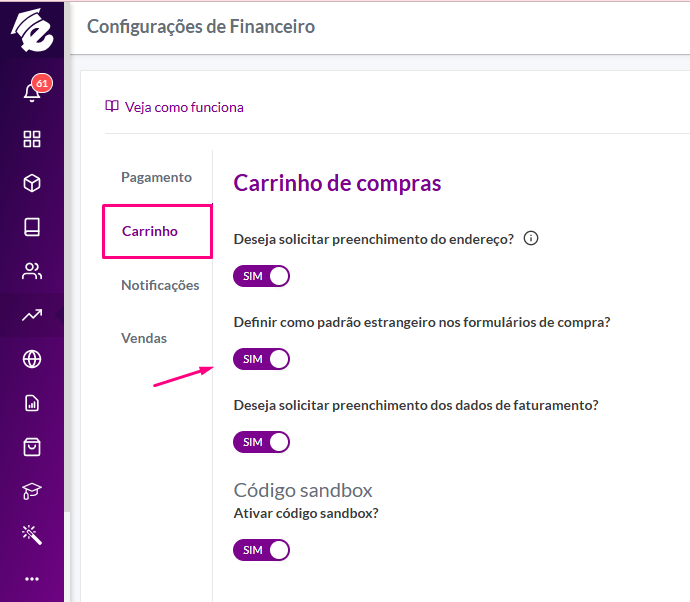
Task: Open the book icon in sidebar
Action: 32,227
